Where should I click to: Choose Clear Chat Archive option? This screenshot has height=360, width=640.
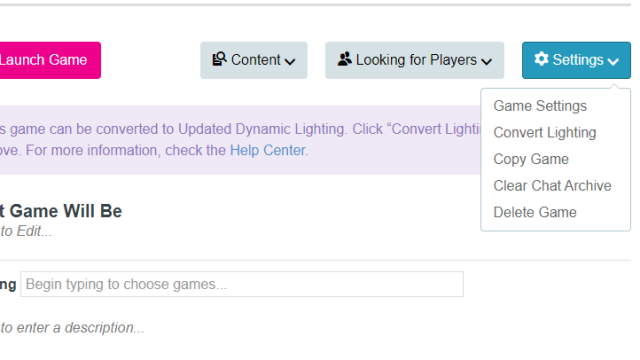[552, 186]
